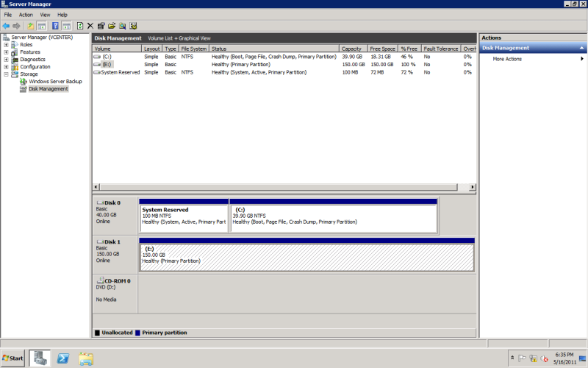Select Disk Management tree item
Viewport: 588px width, 368px height.
49,89
